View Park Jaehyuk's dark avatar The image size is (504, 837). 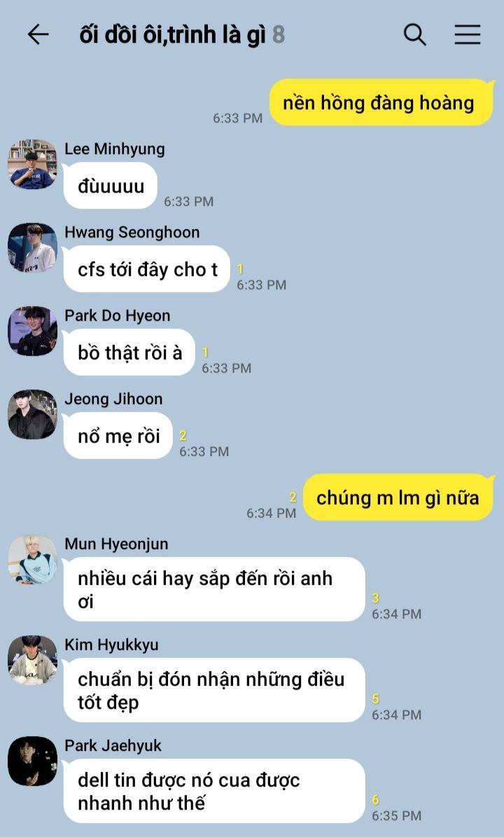pyautogui.click(x=32, y=761)
